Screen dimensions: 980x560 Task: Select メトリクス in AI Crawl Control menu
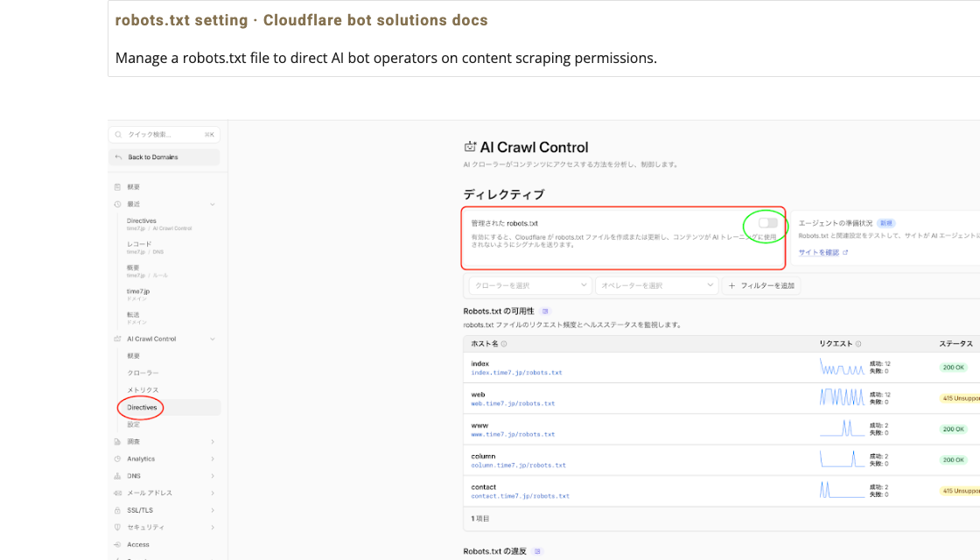[143, 390]
